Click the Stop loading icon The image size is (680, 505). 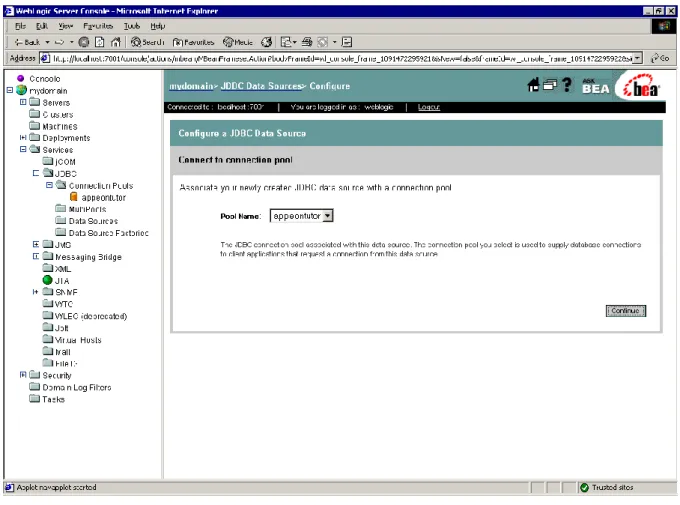(x=84, y=42)
